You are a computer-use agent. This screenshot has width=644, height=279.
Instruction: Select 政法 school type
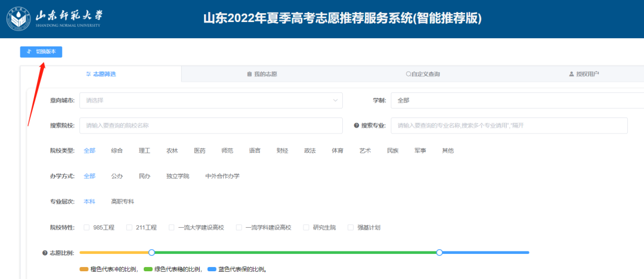click(309, 151)
